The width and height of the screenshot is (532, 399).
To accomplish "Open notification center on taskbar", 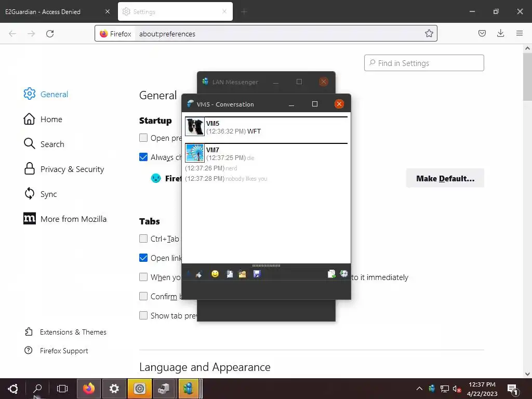I will [x=513, y=389].
